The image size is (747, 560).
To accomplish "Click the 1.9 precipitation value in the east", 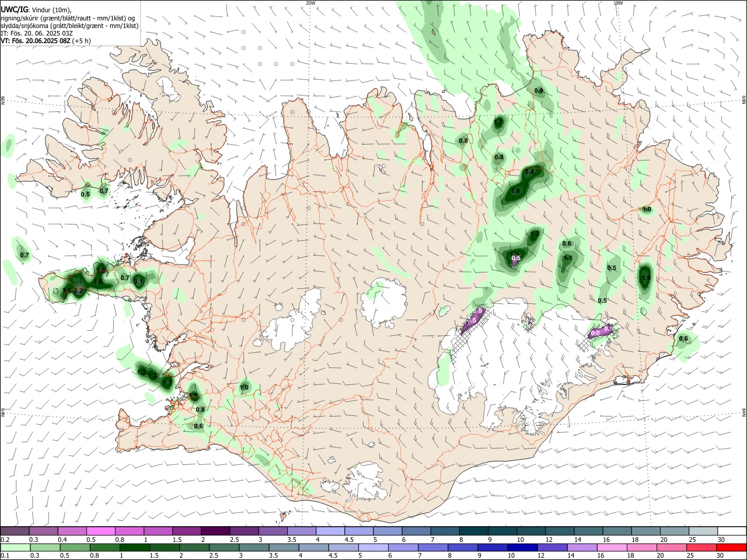I will click(645, 278).
